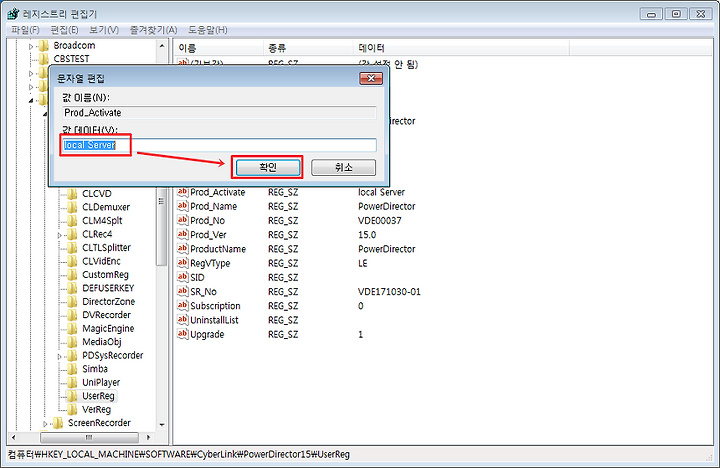Click the SID string value icon
This screenshot has width=720, height=468.
click(x=183, y=277)
